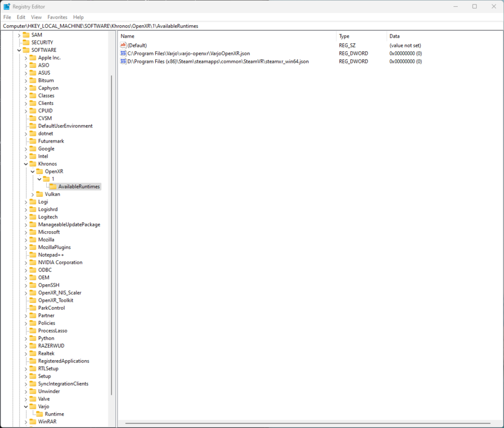The height and width of the screenshot is (428, 504).
Task: Expand the Vulkan key
Action: tap(32, 195)
